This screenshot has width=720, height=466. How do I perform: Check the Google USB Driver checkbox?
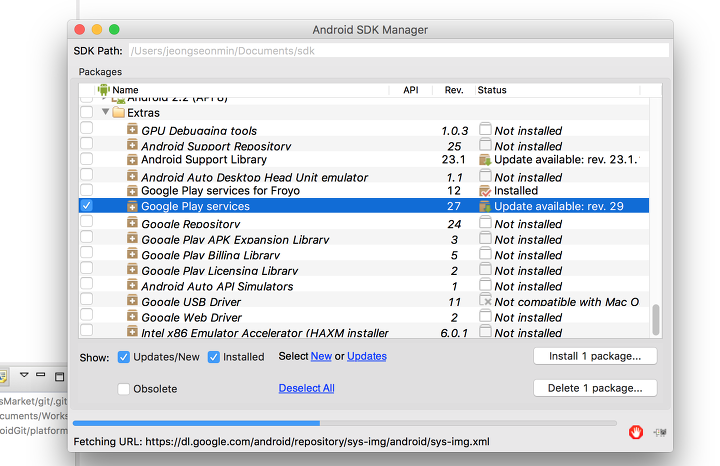(86, 299)
